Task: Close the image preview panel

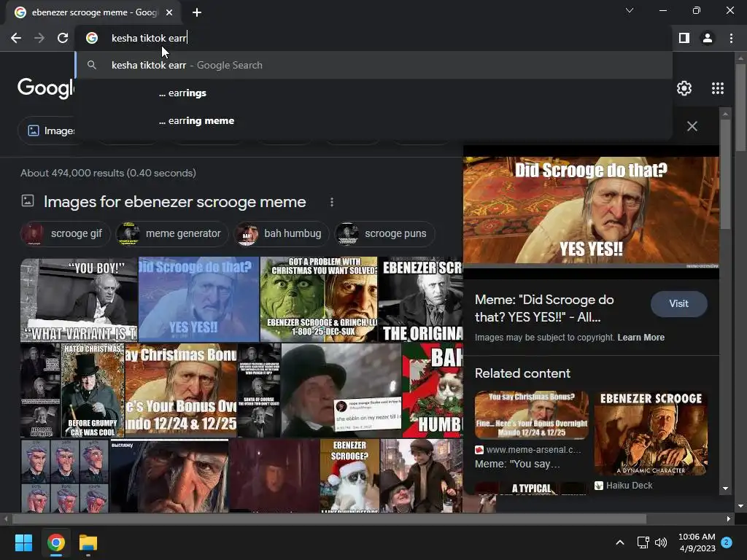Action: click(x=692, y=126)
